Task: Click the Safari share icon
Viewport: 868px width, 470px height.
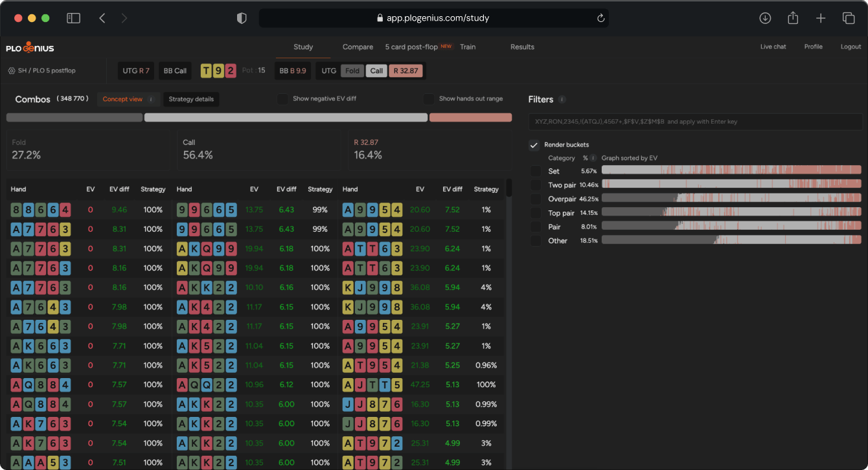Action: pos(793,18)
